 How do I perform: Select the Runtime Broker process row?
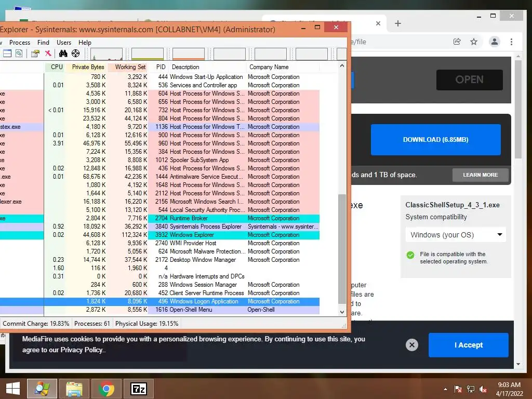(159, 218)
